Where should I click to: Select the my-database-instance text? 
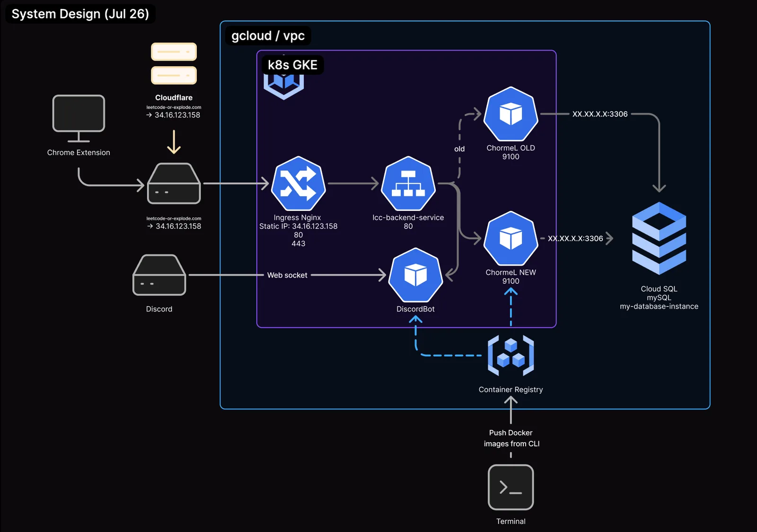point(659,306)
